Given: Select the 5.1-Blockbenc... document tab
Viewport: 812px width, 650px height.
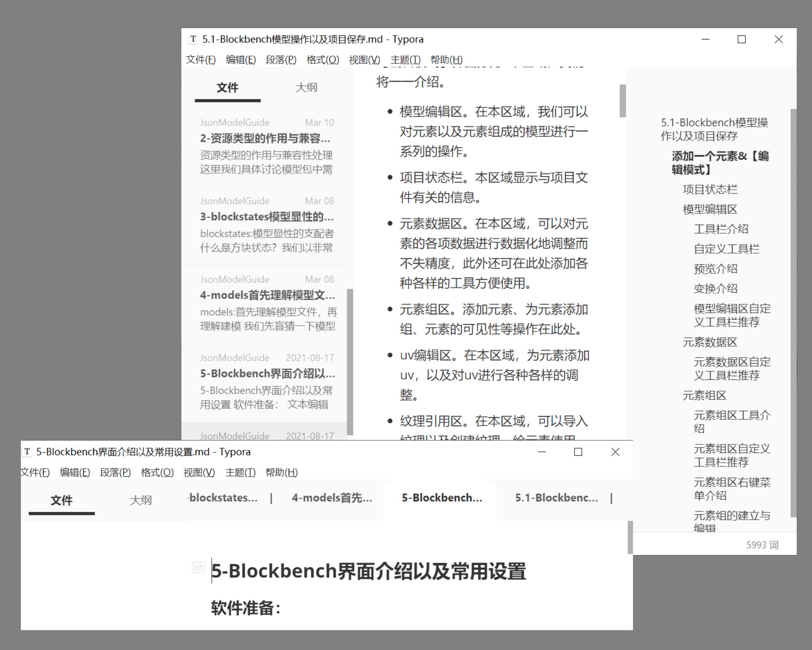Looking at the screenshot, I should (557, 498).
